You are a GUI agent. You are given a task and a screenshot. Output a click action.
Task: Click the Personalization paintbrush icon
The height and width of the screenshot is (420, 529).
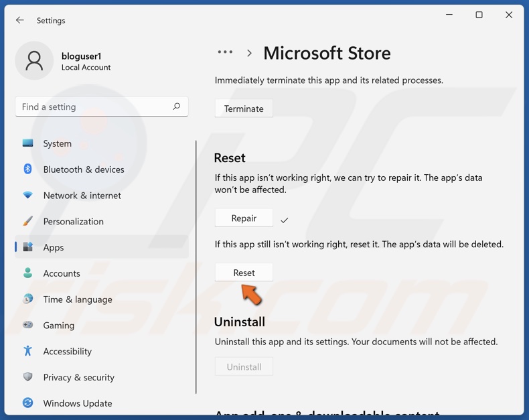27,221
